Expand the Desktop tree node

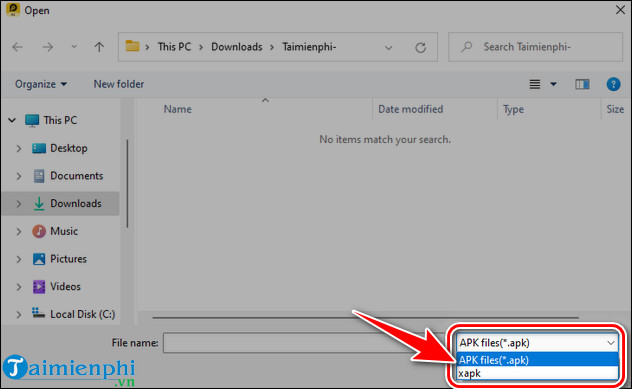pos(19,148)
